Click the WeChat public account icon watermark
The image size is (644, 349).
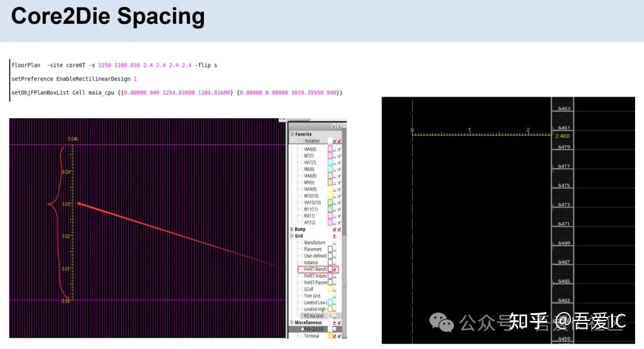(x=442, y=323)
